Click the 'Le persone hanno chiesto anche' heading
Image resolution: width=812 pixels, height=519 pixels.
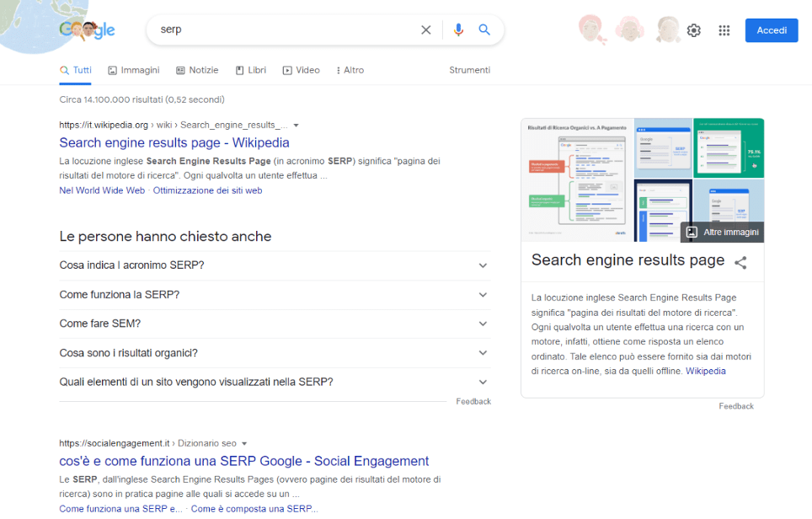[x=165, y=237]
